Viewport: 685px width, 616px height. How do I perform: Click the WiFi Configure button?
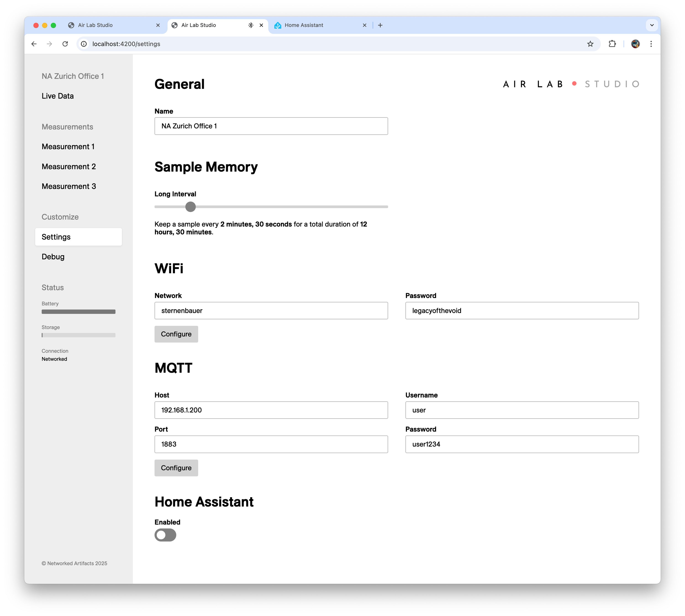[176, 334]
